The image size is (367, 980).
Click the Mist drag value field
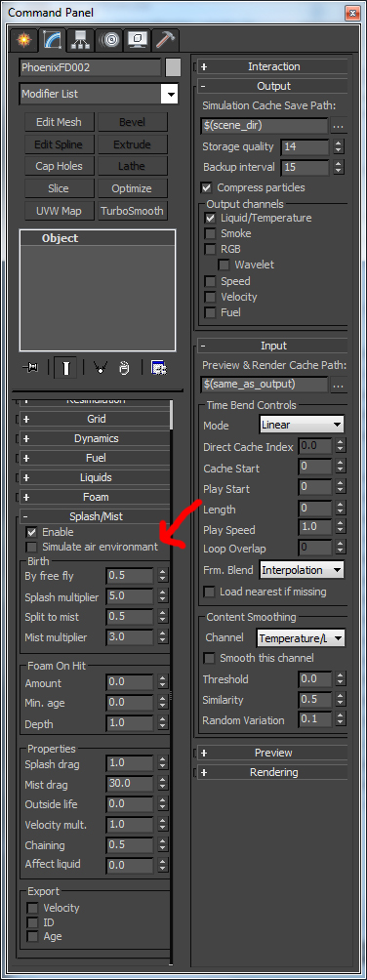[x=130, y=785]
